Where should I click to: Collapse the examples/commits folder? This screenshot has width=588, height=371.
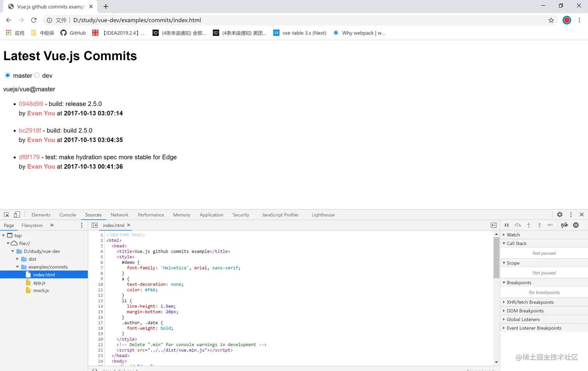pyautogui.click(x=17, y=267)
